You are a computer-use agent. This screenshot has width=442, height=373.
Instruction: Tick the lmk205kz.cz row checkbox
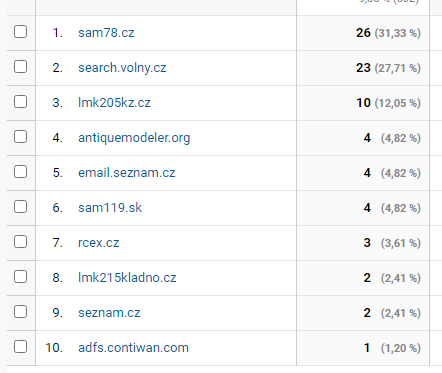[x=20, y=102]
